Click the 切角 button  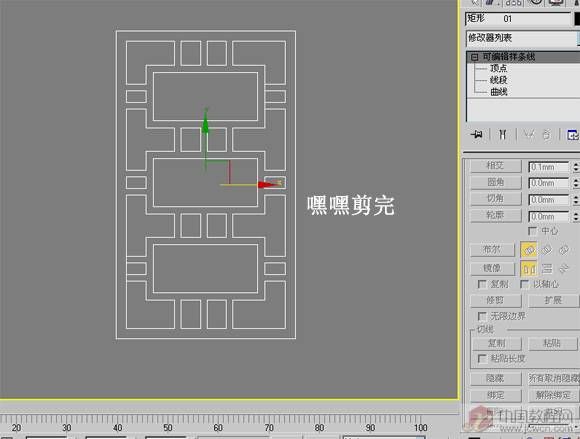(496, 199)
